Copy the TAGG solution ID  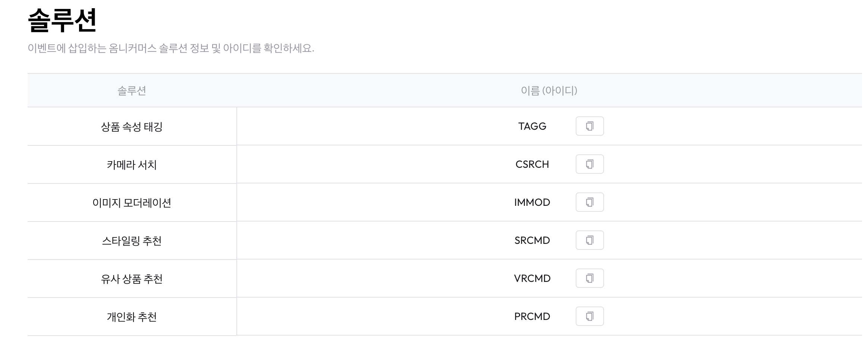point(589,126)
